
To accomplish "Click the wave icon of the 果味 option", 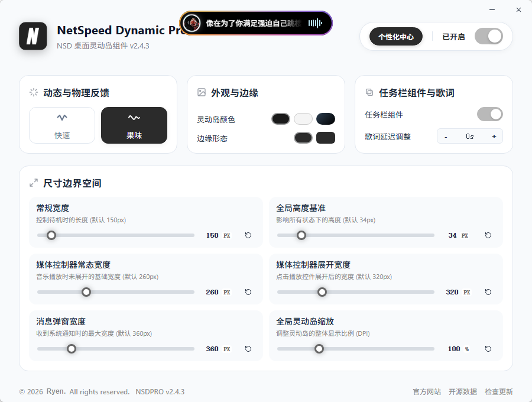I will pos(134,118).
